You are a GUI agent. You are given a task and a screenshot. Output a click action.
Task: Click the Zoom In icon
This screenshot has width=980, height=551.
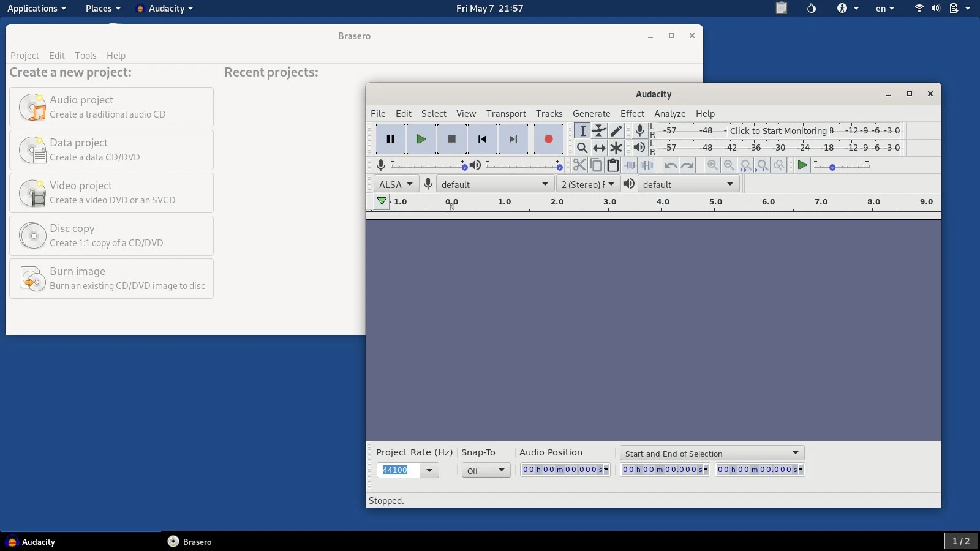point(712,165)
